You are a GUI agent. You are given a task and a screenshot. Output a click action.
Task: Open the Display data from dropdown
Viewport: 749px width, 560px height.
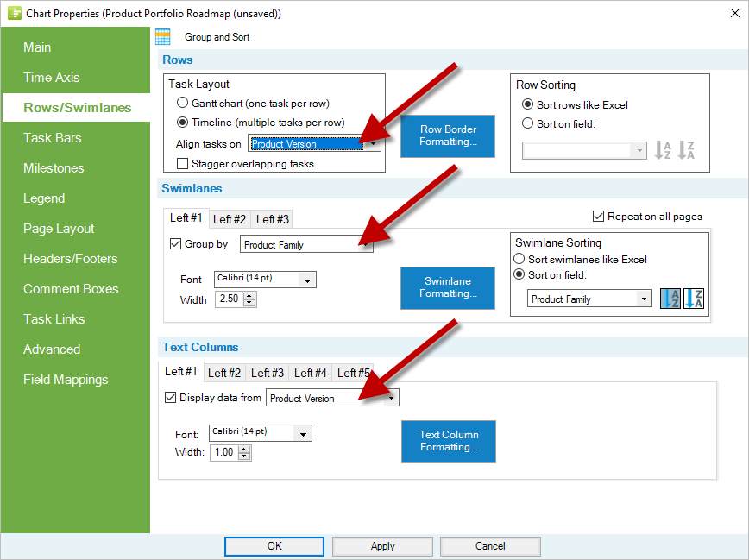point(332,398)
